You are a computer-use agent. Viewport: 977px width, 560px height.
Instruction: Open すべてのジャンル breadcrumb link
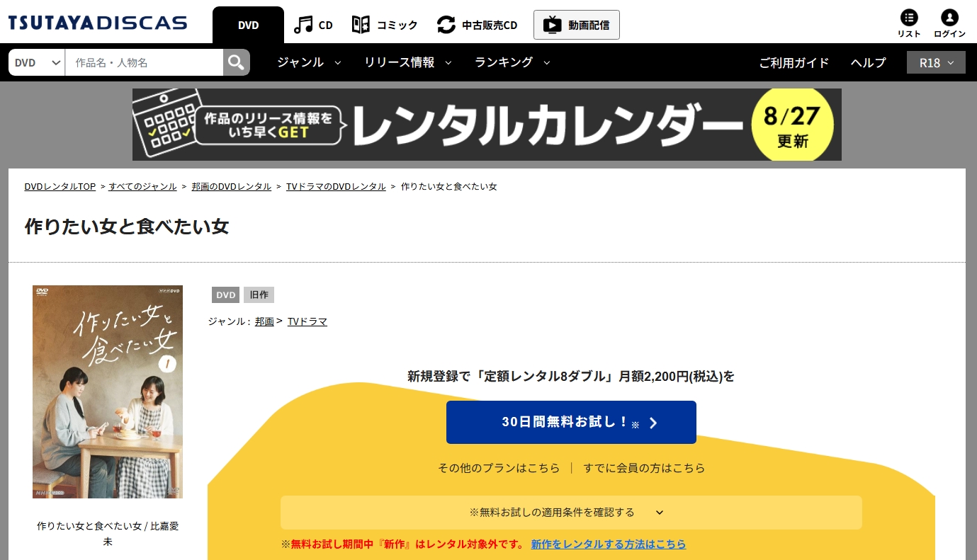click(142, 187)
